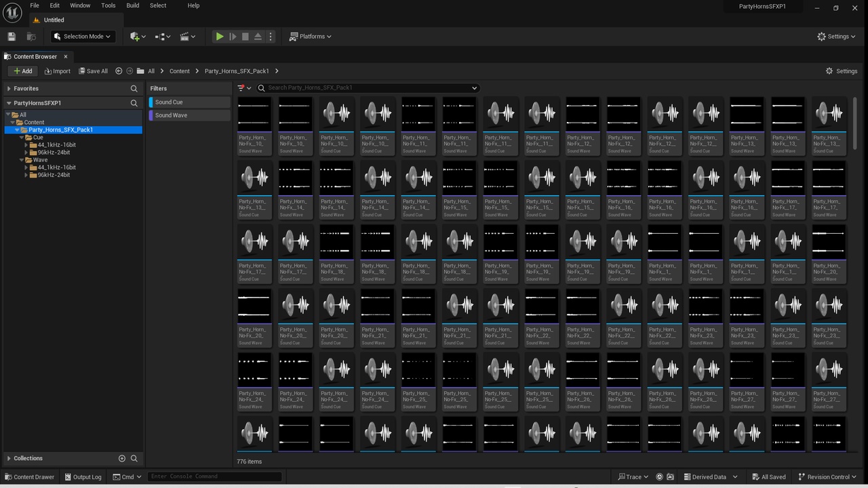Click the search icon in Favorites header
This screenshot has height=488, width=868.
[x=134, y=89]
